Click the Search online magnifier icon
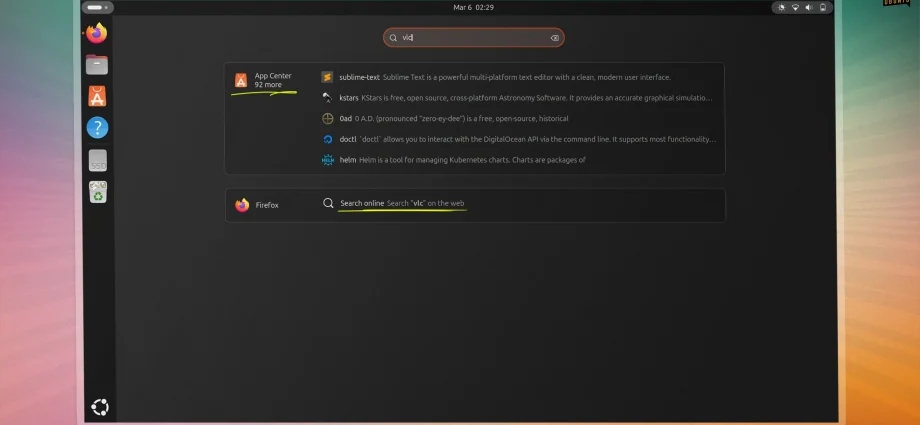 click(328, 203)
